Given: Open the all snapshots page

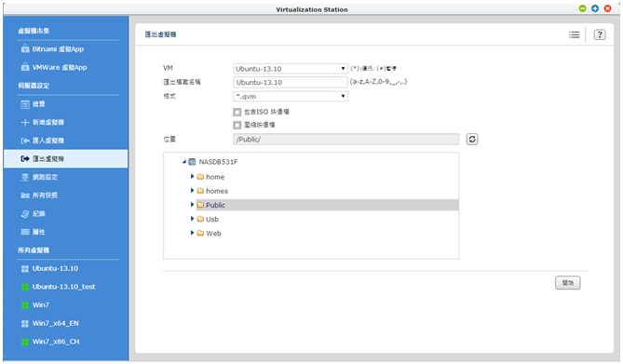Looking at the screenshot, I should tap(45, 195).
